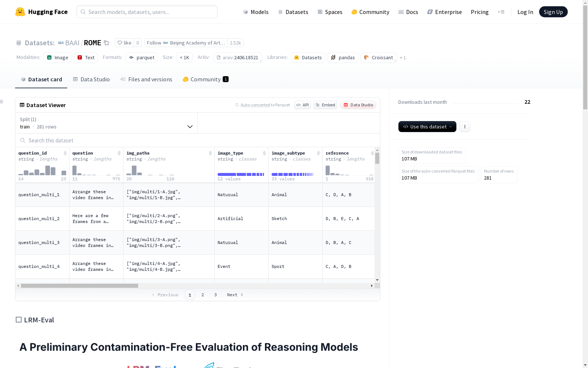This screenshot has width=588, height=368.
Task: Open the arxiv:2406.18521 paper tag
Action: 237,57
